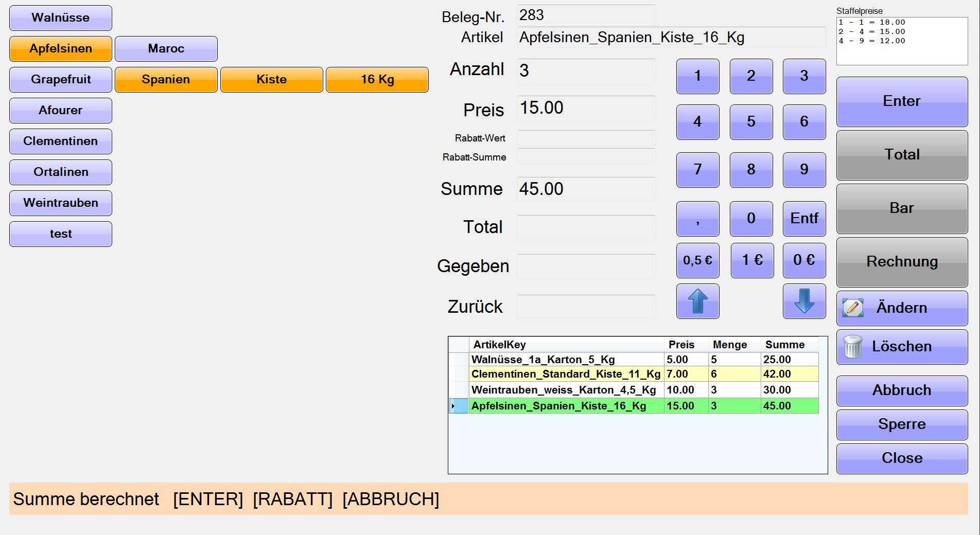Screen dimensions: 980x535
Task: Click into the Rabatt-Wert field
Action: (x=586, y=138)
